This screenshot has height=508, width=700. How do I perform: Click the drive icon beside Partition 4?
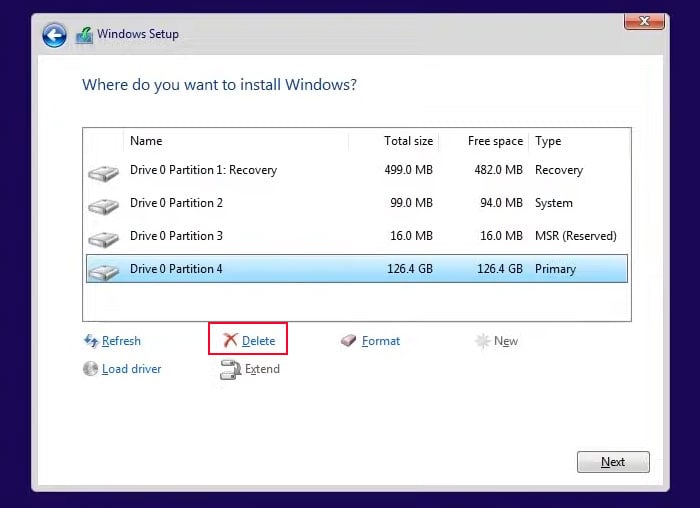(x=103, y=271)
